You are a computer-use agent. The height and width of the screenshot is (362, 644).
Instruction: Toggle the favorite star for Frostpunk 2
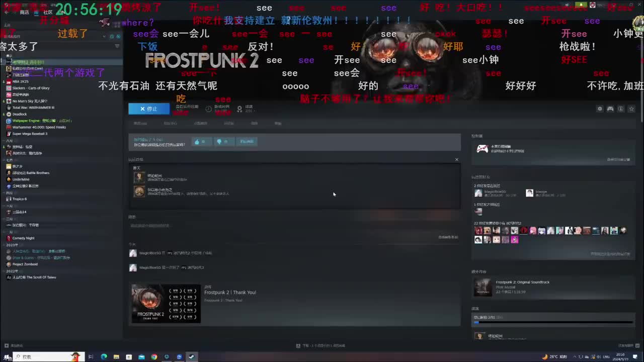tap(631, 109)
